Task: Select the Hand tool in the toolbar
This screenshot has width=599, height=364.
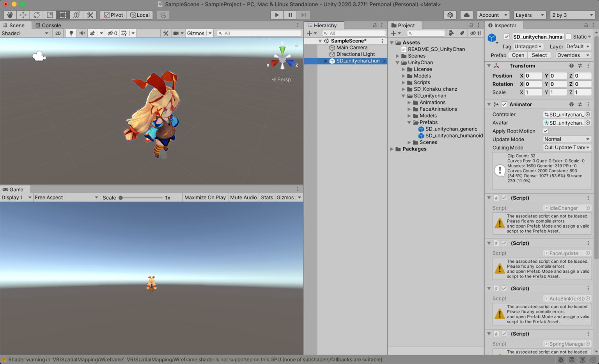Action: tap(10, 15)
